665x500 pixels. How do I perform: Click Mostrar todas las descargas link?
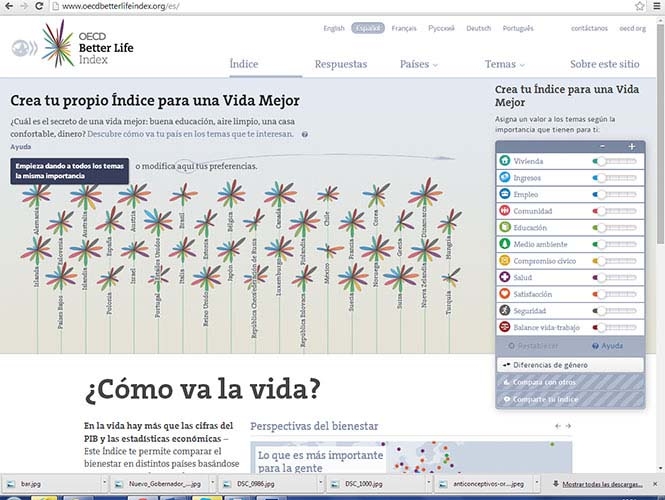click(x=602, y=484)
